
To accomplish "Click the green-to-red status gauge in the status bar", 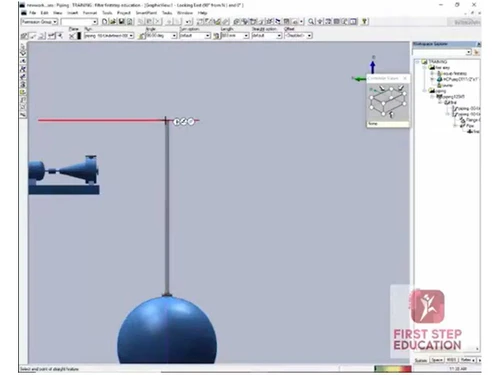I will coord(393,369).
